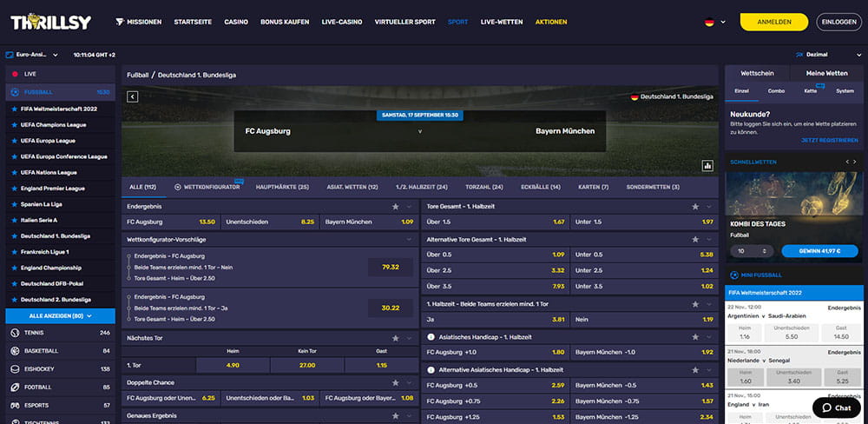Favorite 1. Halbzeit Beide Teams erzielen star
Screen dimensions: 868x424
(x=695, y=304)
